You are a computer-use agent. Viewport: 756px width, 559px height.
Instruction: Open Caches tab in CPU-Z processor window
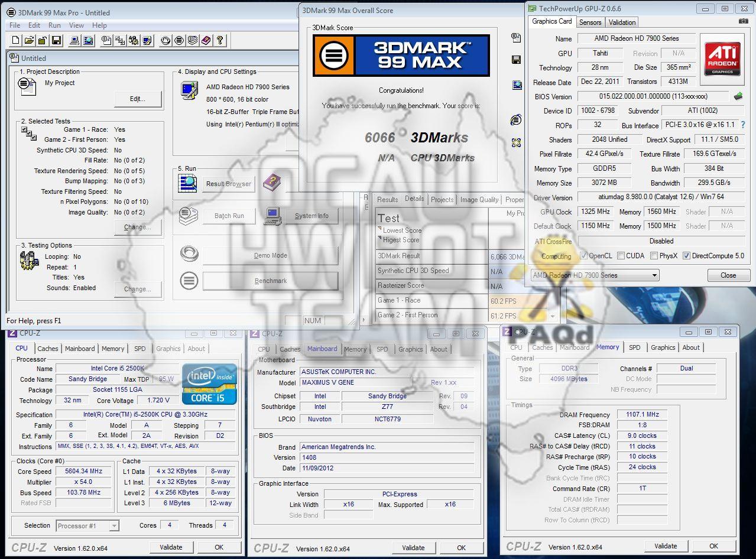[x=48, y=349]
